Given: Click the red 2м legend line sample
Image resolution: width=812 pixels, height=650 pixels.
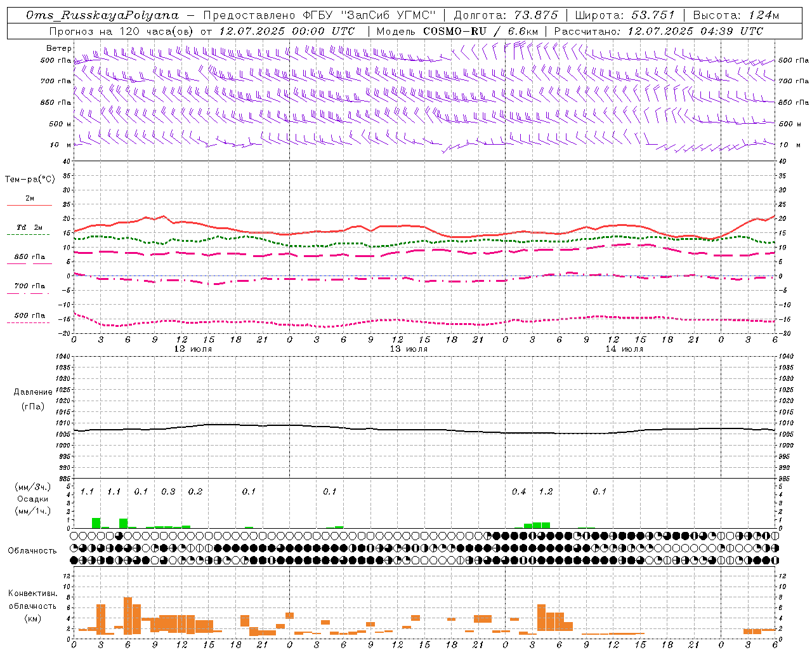Looking at the screenshot, I should point(29,206).
